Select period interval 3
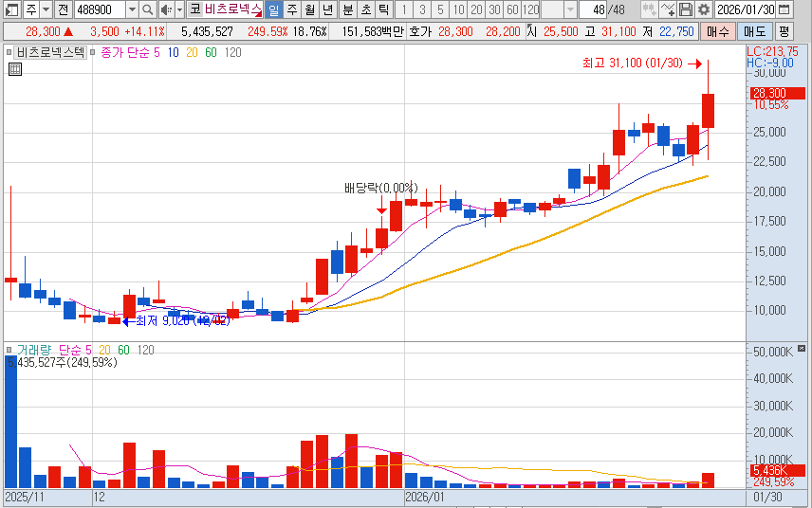The height and width of the screenshot is (508, 812). tap(422, 9)
